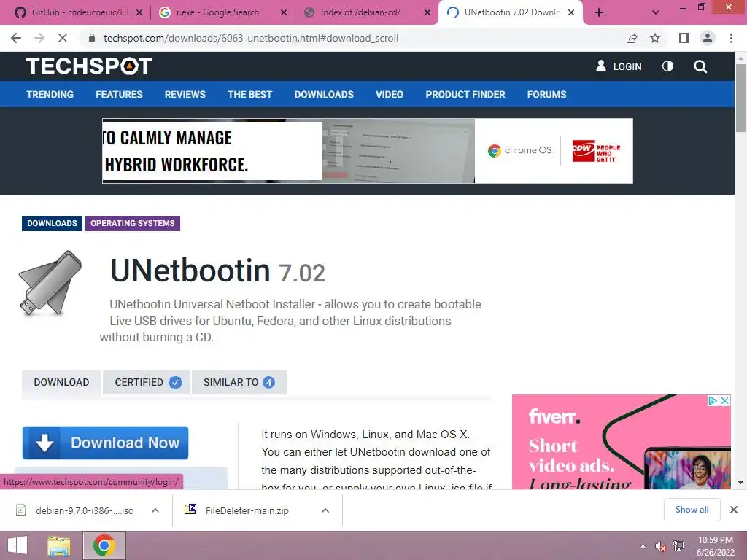Open the TRENDING menu
Screen dimensions: 747x560
click(x=50, y=94)
